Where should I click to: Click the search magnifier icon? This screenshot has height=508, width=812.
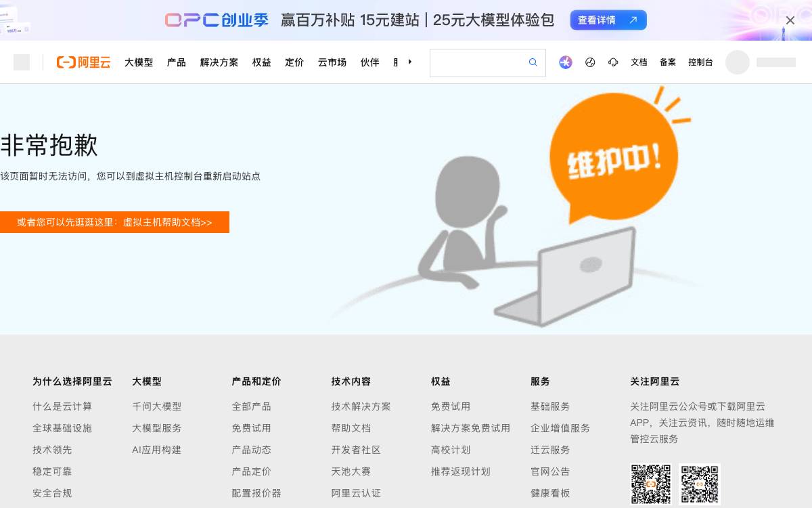[533, 62]
